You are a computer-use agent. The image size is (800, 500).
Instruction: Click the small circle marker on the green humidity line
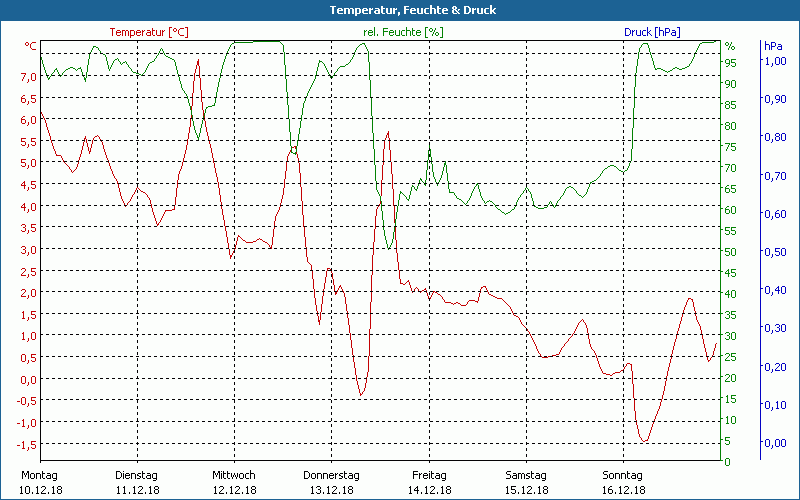pos(294,150)
